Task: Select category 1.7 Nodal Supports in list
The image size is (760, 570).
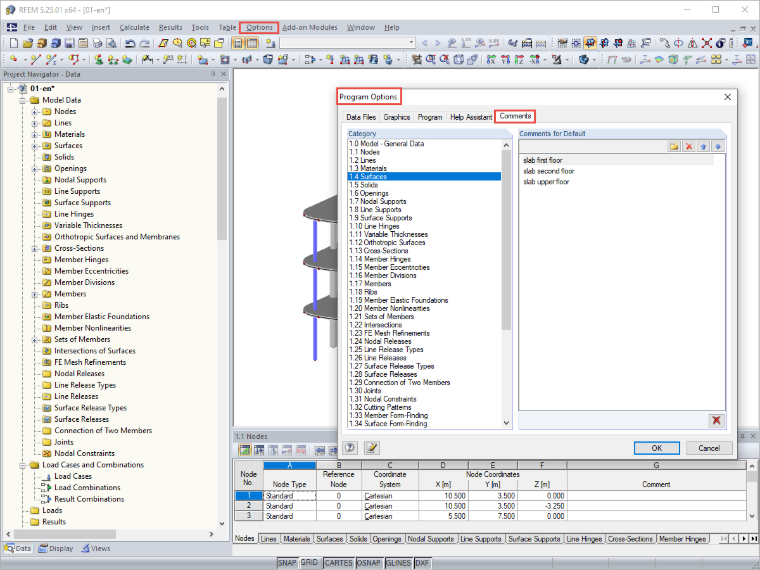Action: point(425,201)
